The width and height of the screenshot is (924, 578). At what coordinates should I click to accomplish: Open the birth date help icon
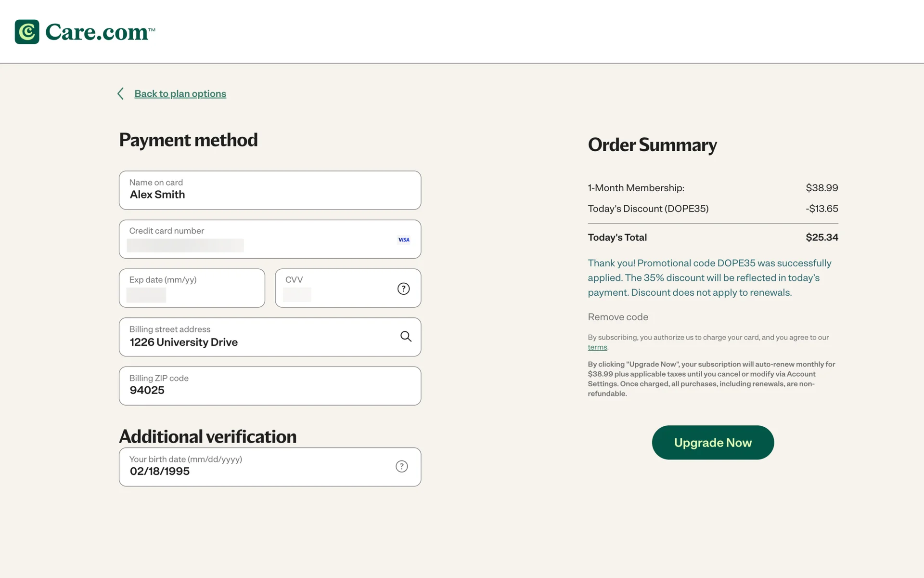point(401,466)
